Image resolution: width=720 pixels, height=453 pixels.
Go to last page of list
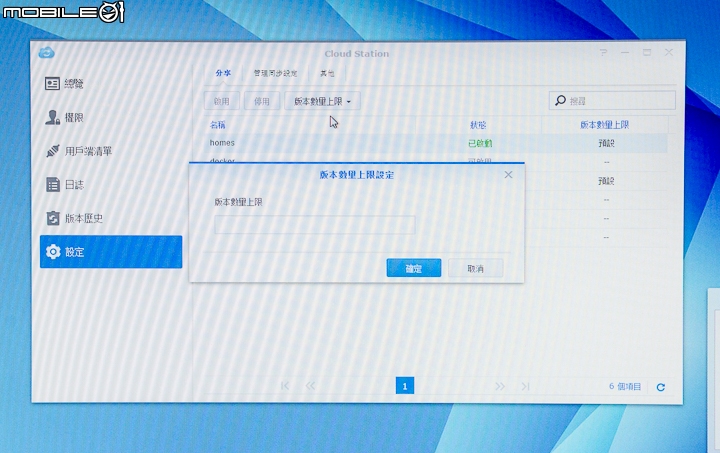point(525,386)
